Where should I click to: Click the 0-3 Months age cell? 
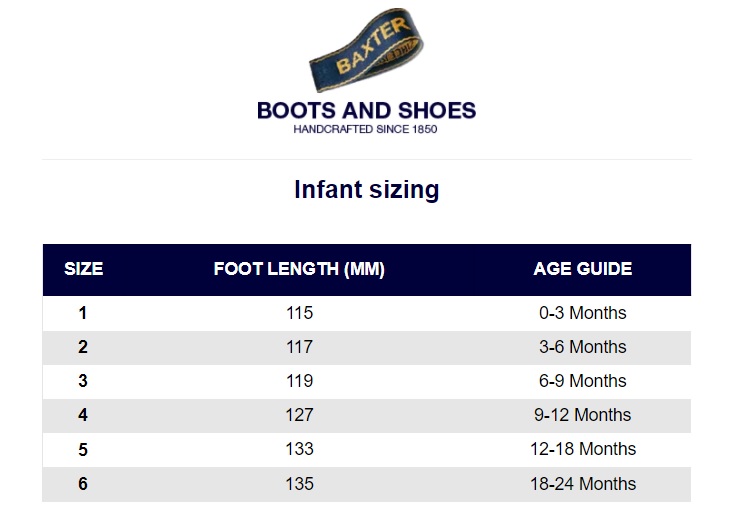pos(583,313)
